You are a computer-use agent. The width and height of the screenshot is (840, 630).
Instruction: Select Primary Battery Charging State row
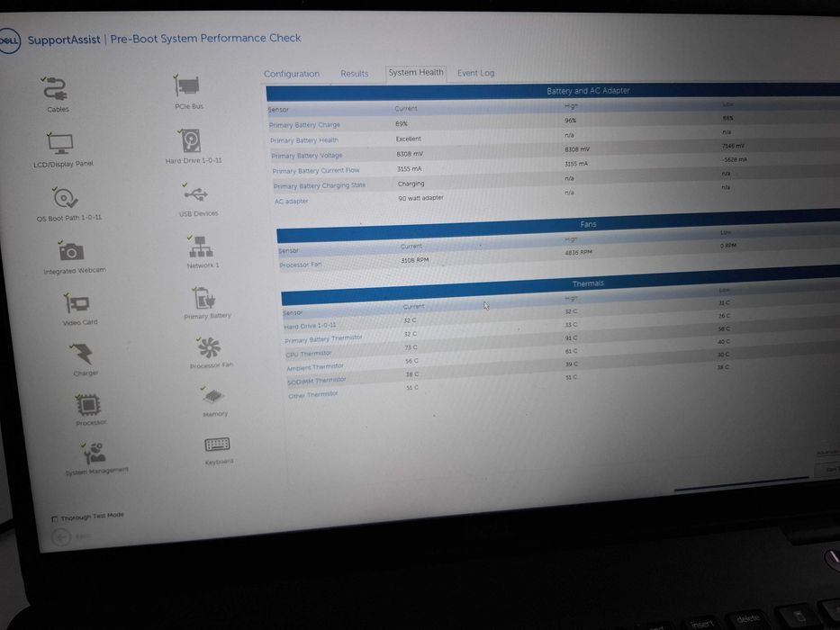click(x=557, y=181)
